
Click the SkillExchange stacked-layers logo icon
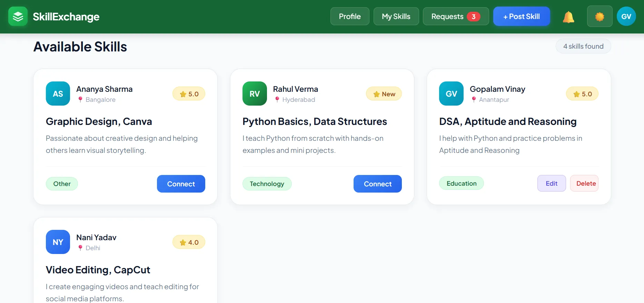(18, 16)
